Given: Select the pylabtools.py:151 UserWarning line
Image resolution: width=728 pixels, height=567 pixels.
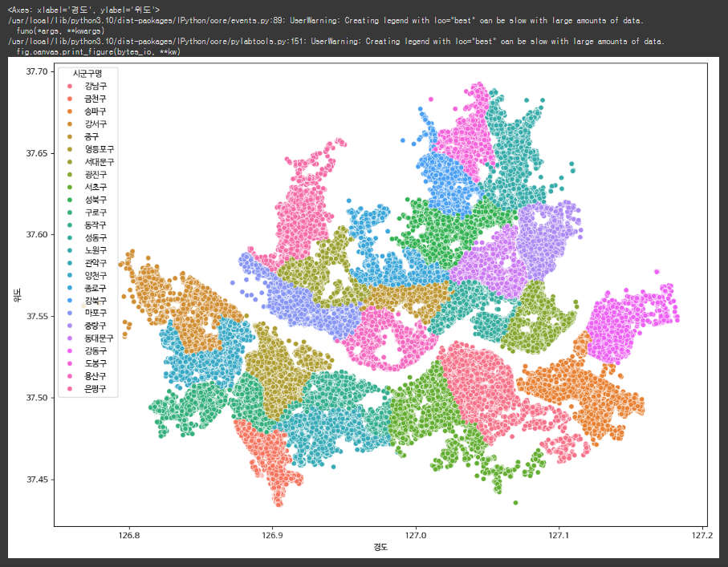Looking at the screenshot, I should click(336, 41).
